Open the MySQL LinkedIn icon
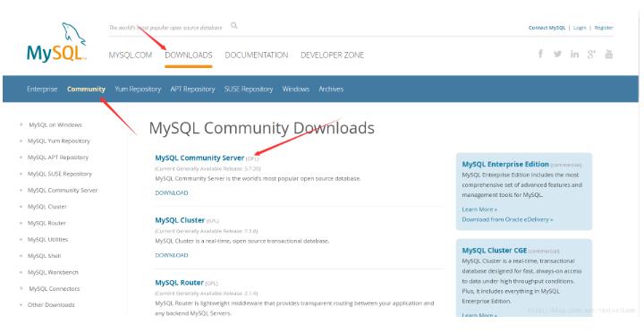 (574, 54)
